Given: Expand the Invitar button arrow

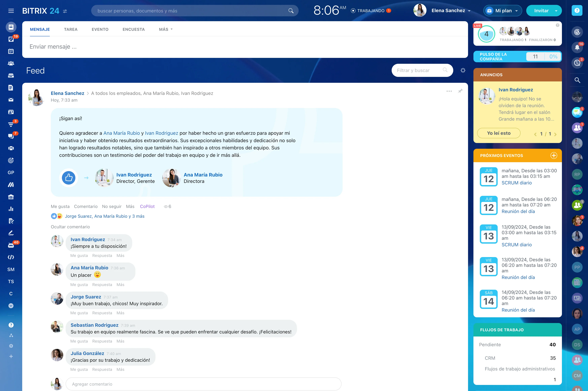Looking at the screenshot, I should (x=556, y=11).
